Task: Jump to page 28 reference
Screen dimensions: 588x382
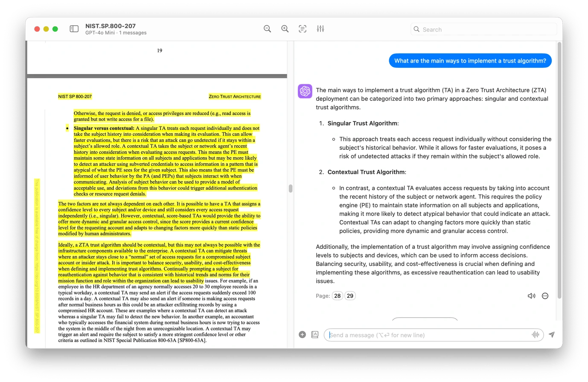Action: pyautogui.click(x=338, y=296)
